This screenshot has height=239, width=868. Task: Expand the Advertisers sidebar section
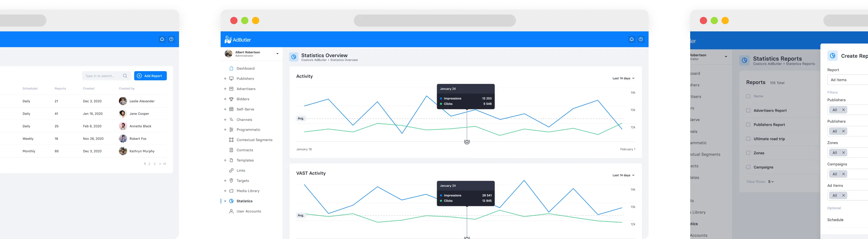(225, 89)
